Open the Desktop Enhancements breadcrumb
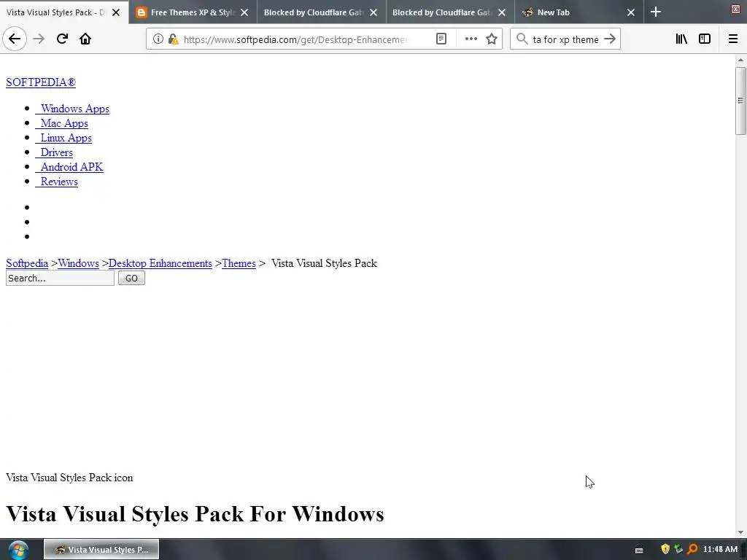Viewport: 747px width, 560px height. pos(160,263)
